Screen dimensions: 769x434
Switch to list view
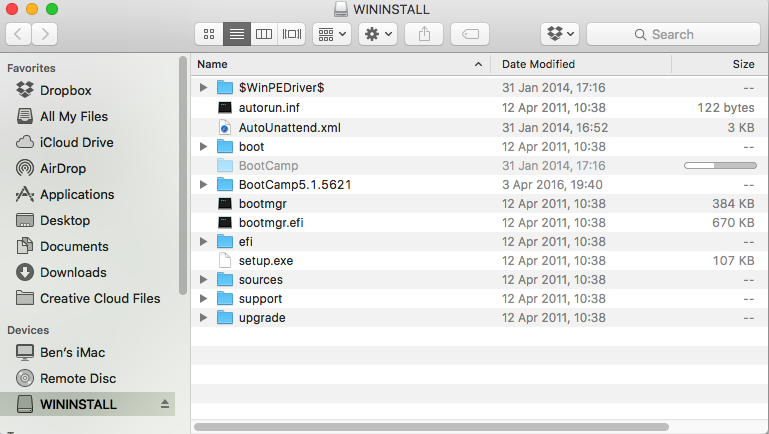pyautogui.click(x=237, y=34)
